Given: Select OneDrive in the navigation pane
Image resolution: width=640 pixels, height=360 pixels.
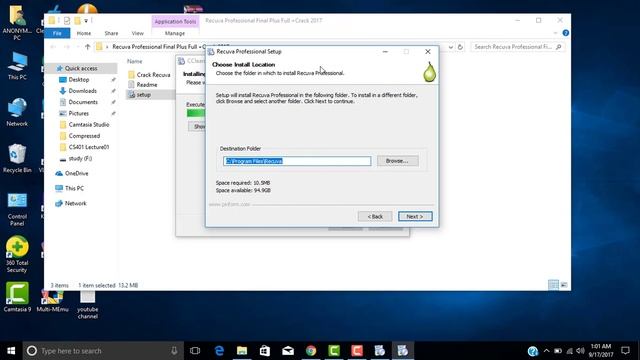Looking at the screenshot, I should click(76, 173).
